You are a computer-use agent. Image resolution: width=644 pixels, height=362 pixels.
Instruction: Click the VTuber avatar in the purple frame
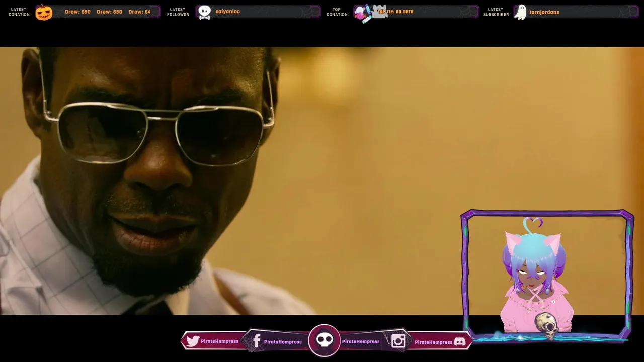coord(536,276)
